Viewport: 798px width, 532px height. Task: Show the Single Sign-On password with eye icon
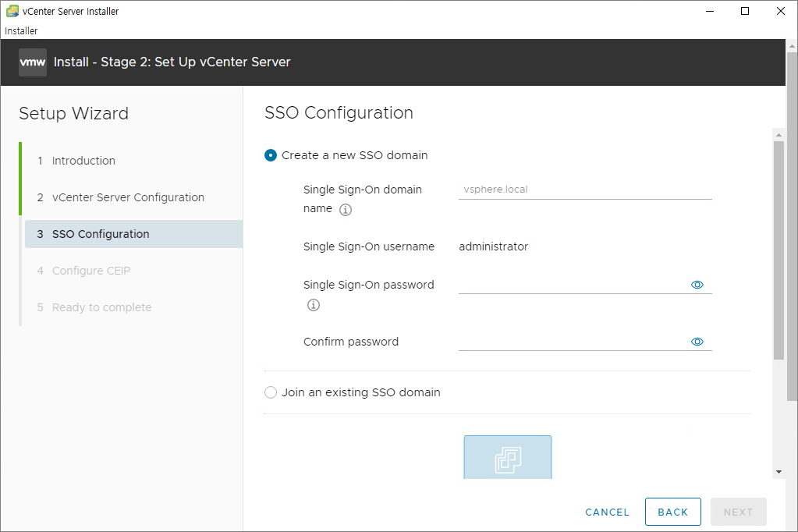coord(697,285)
